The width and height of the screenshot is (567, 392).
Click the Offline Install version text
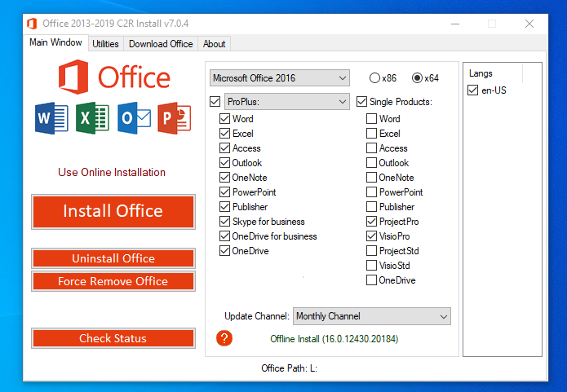[x=334, y=339]
